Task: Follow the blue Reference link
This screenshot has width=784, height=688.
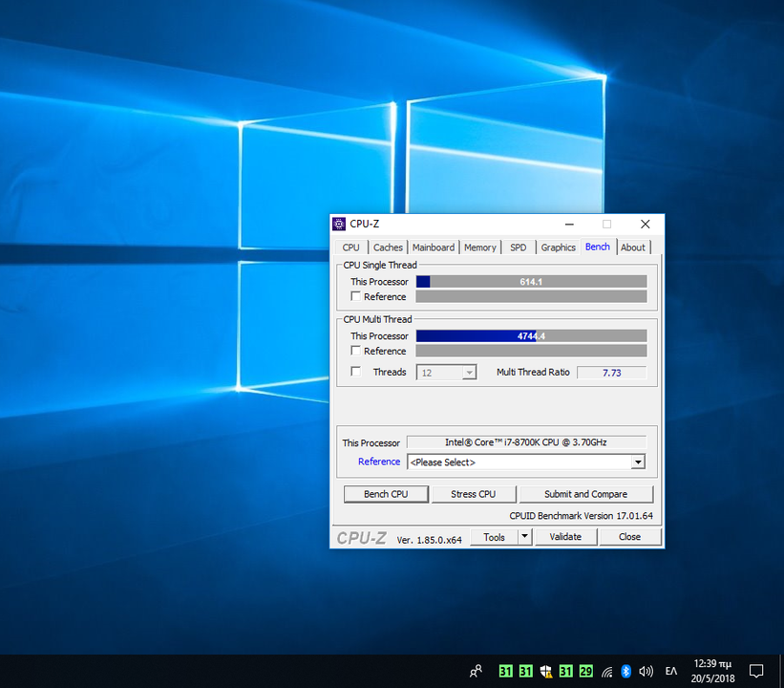Action: (x=379, y=462)
